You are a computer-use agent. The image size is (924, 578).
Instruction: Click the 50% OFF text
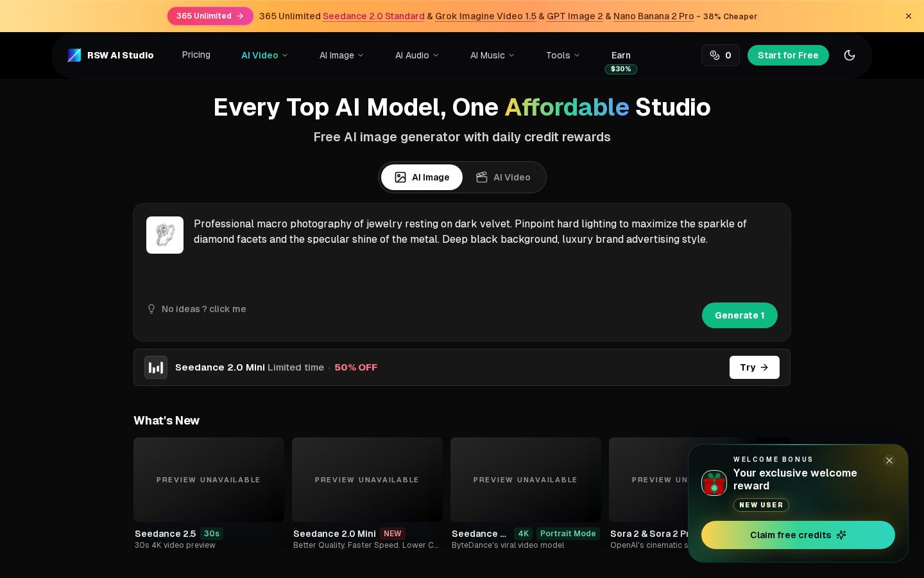(x=356, y=367)
